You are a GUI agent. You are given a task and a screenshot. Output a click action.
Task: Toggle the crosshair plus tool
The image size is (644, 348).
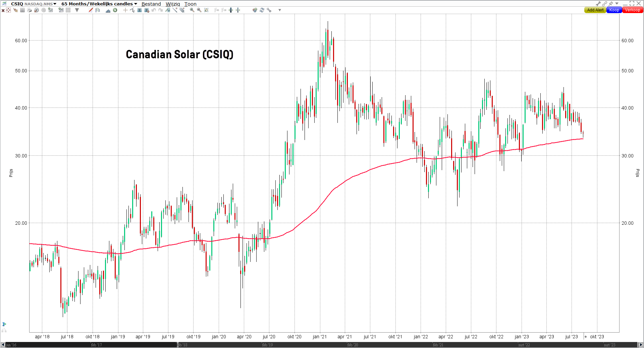pyautogui.click(x=125, y=10)
